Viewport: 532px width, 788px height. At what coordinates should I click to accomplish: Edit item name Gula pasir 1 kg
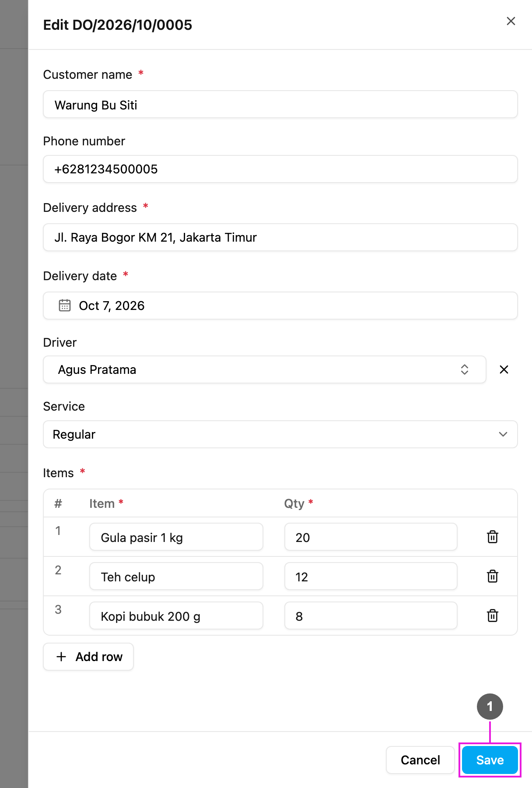tap(176, 537)
